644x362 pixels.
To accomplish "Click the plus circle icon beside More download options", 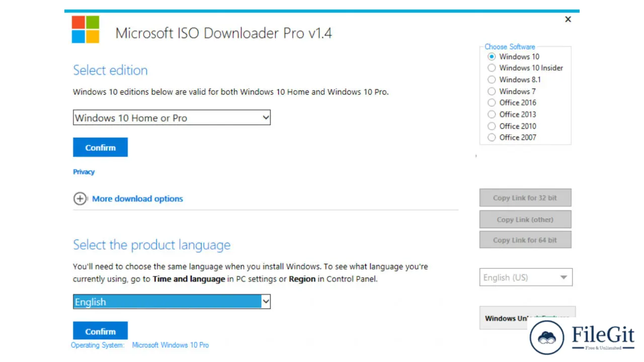I will tap(80, 199).
